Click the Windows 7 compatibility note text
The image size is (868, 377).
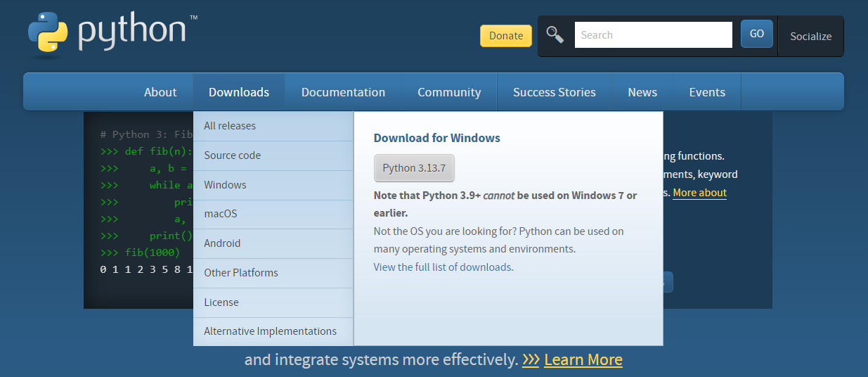505,204
